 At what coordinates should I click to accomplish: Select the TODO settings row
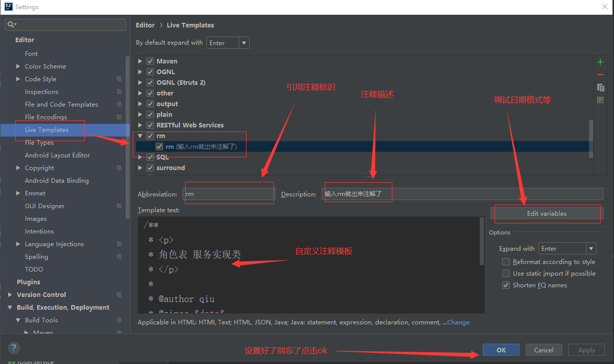click(34, 270)
